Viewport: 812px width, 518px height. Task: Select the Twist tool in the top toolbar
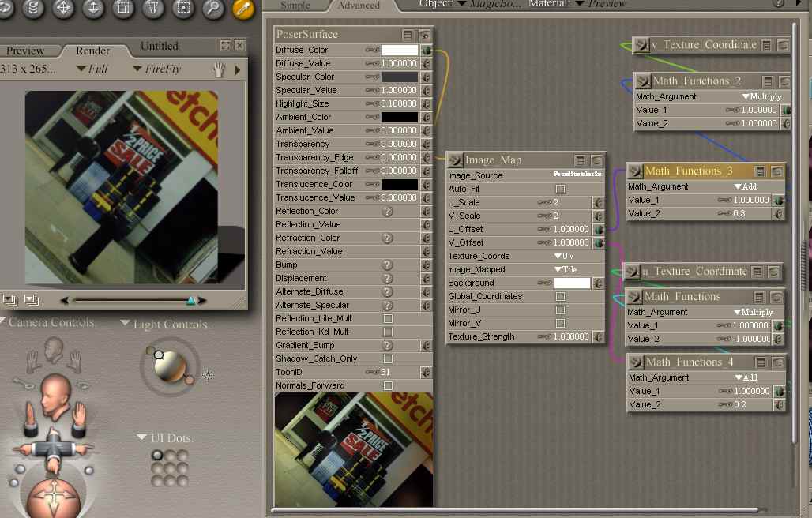click(x=33, y=9)
